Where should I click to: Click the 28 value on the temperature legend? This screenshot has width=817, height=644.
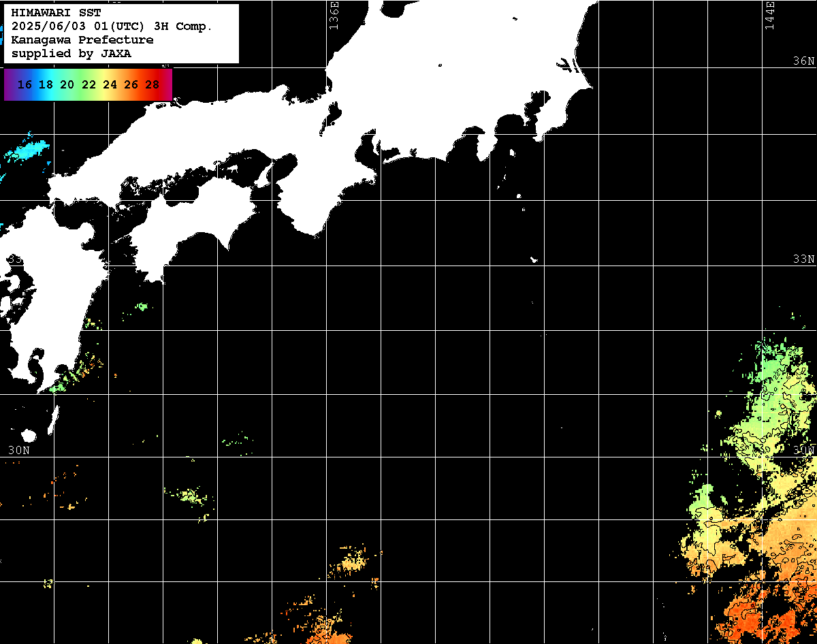click(x=153, y=85)
